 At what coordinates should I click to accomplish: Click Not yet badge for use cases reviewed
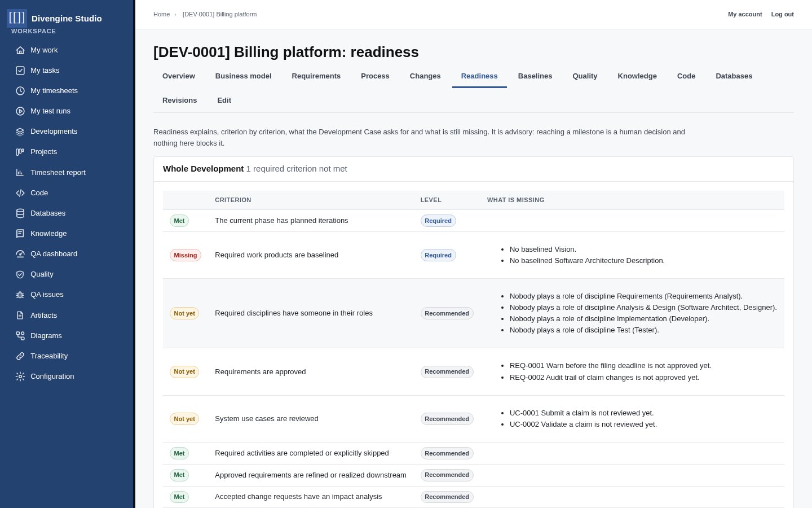tap(184, 419)
